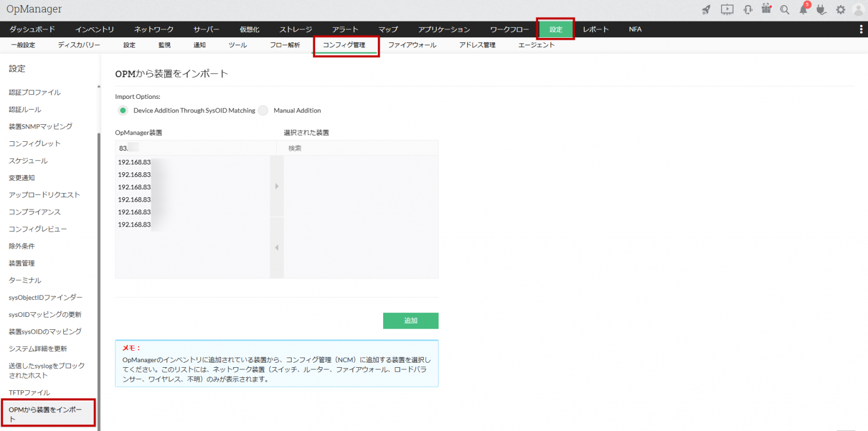
Task: View what's new via the gift icon
Action: 766,9
